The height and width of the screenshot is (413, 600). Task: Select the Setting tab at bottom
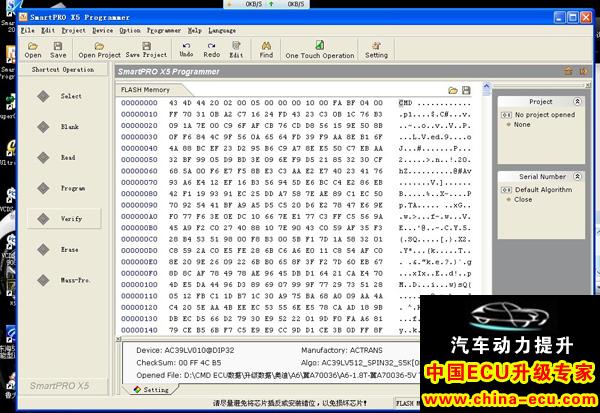151,390
